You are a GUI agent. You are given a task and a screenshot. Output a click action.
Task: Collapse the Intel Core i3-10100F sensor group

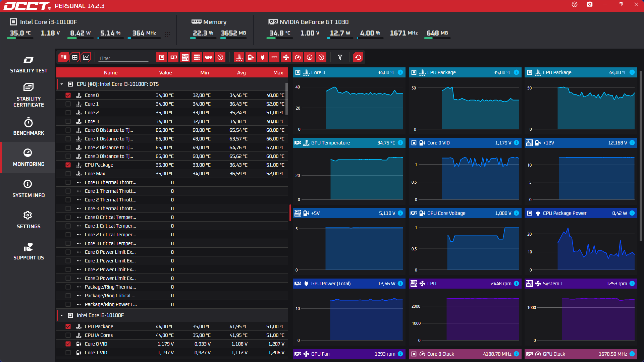[x=62, y=315]
